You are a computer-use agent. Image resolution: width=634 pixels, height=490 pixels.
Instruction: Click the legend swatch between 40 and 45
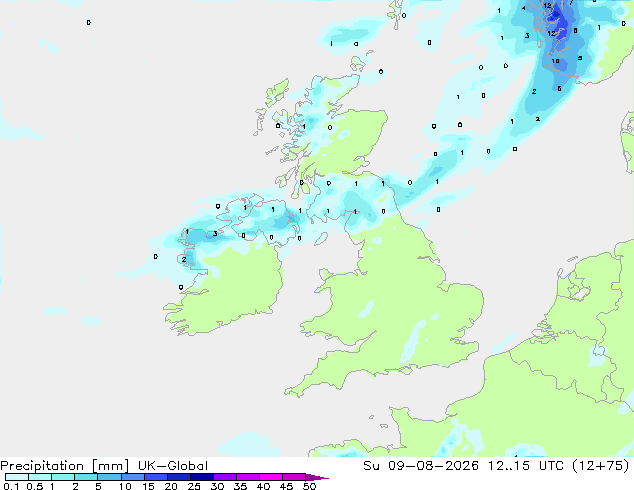pos(271,477)
